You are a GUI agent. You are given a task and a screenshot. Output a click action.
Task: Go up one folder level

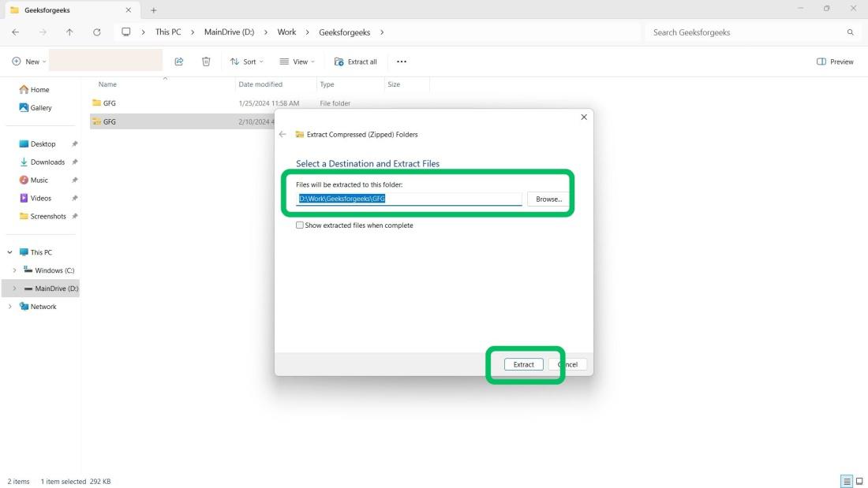tap(69, 32)
